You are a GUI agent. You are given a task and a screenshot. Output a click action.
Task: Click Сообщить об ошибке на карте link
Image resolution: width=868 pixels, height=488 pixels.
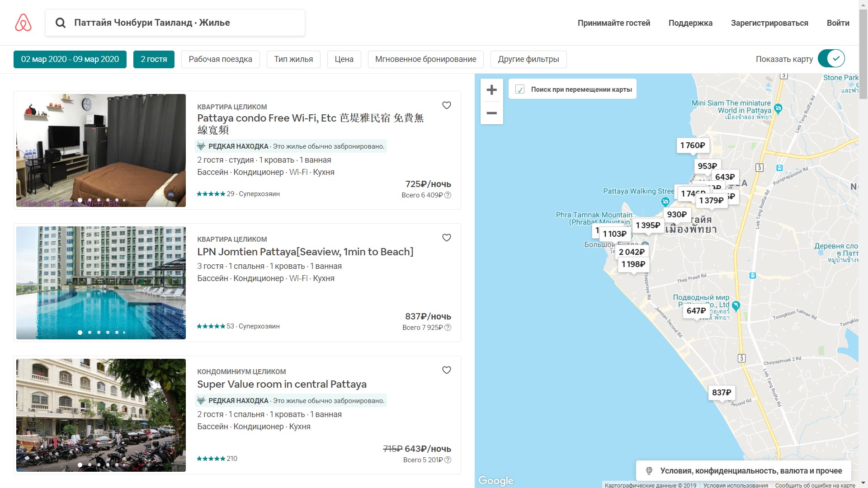click(815, 485)
